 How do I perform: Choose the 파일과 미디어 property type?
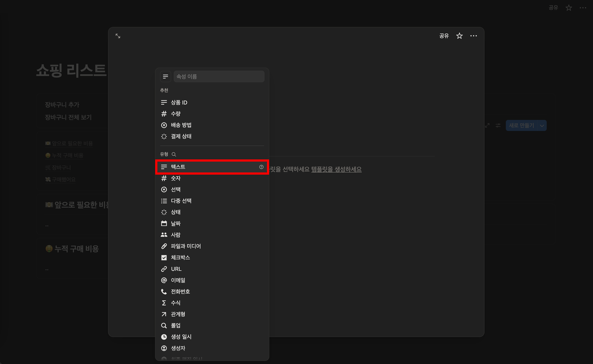pyautogui.click(x=186, y=246)
